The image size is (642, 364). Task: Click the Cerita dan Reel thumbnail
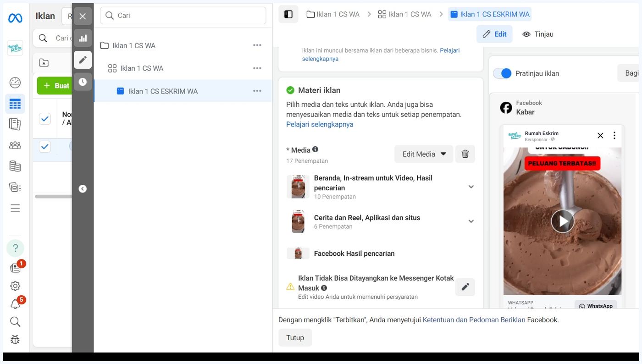(x=298, y=221)
